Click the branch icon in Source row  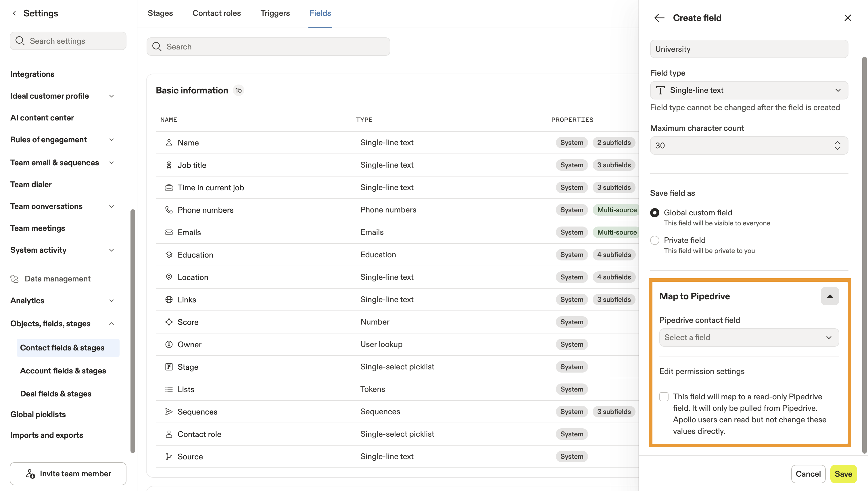coord(169,457)
